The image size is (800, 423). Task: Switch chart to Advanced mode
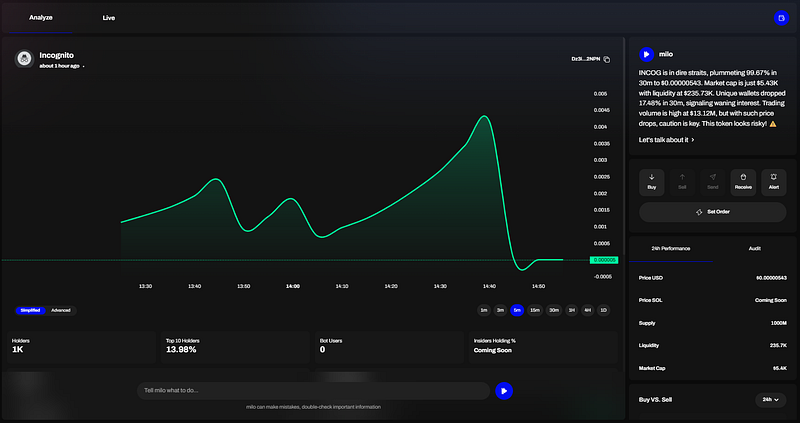point(61,310)
